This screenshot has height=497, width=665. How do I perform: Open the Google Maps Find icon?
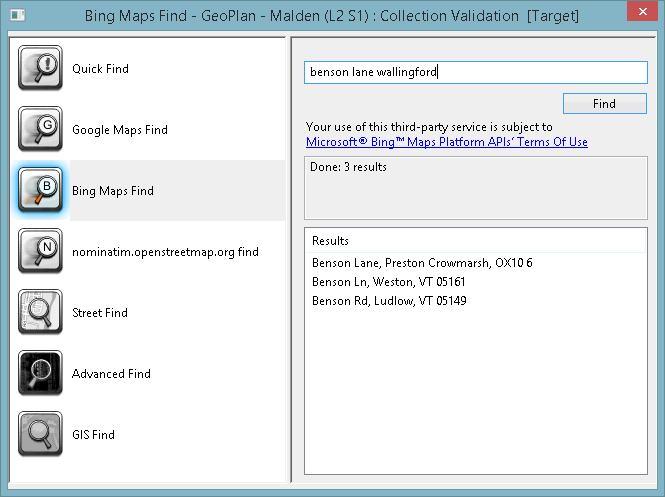pyautogui.click(x=40, y=129)
